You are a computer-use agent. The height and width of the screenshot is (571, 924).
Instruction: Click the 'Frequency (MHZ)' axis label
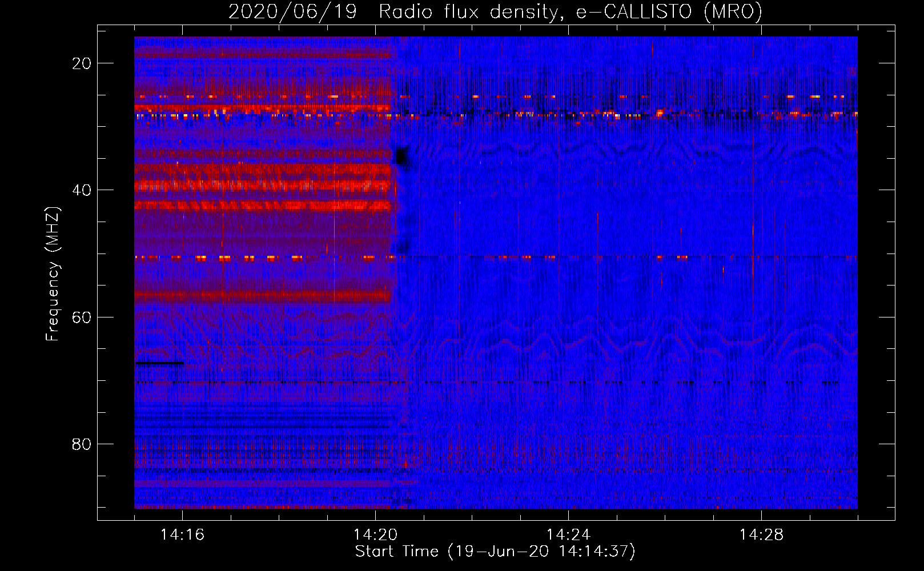click(53, 274)
